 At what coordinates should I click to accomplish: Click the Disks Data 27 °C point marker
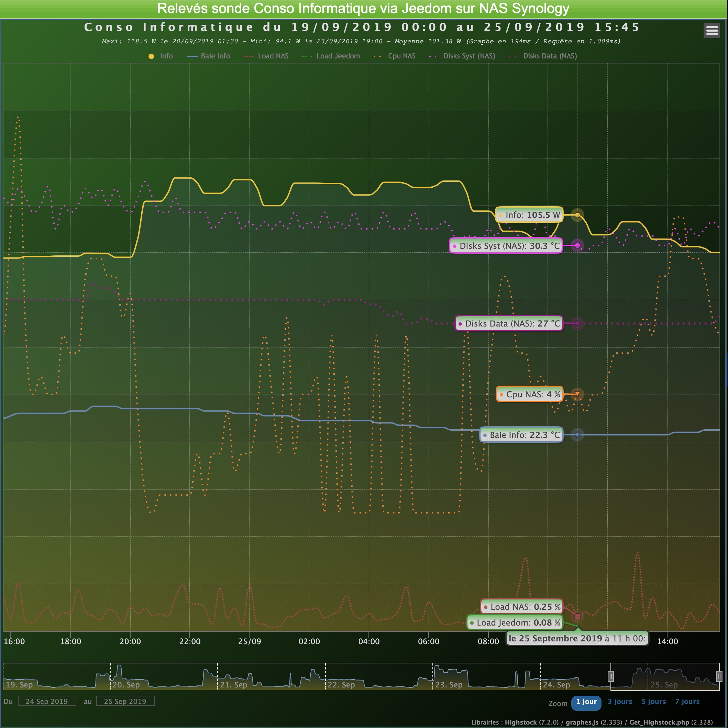coord(577,323)
